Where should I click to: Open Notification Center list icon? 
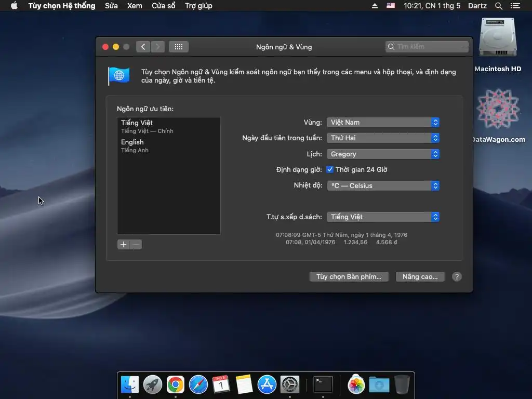tap(515, 6)
